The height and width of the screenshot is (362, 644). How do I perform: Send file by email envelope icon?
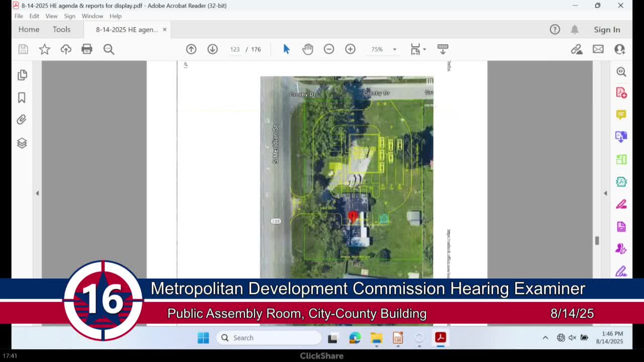pos(598,49)
